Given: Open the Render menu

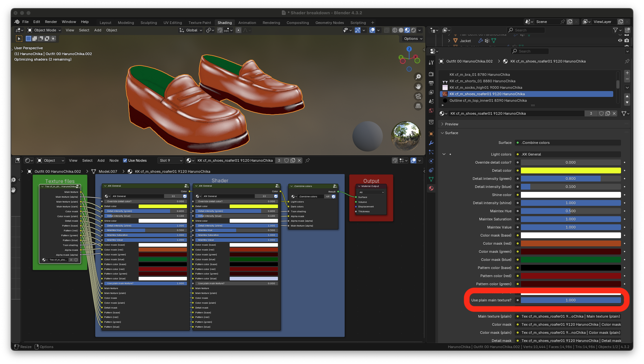Looking at the screenshot, I should 51,22.
